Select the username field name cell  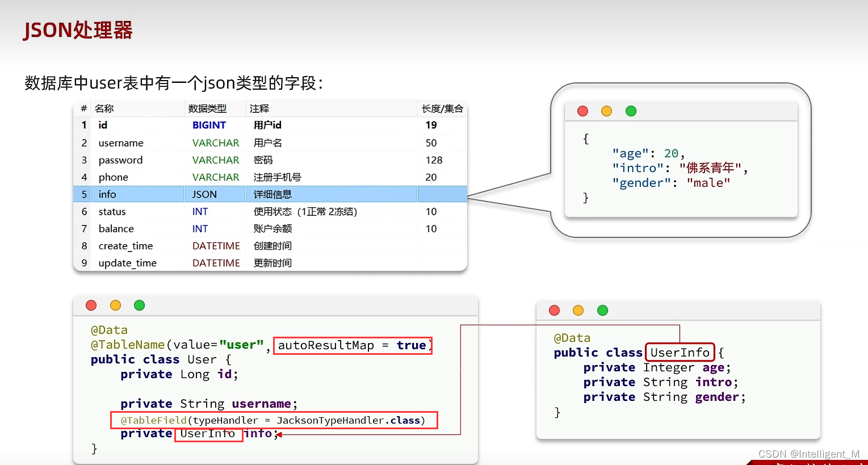click(121, 143)
